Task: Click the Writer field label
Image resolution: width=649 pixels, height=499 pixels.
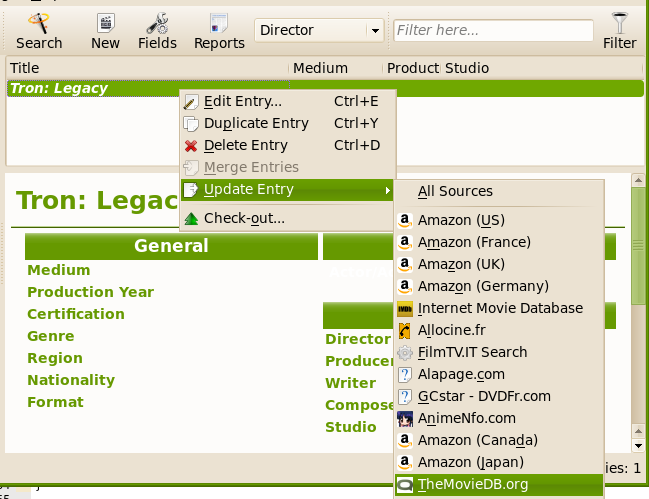Action: coord(351,383)
